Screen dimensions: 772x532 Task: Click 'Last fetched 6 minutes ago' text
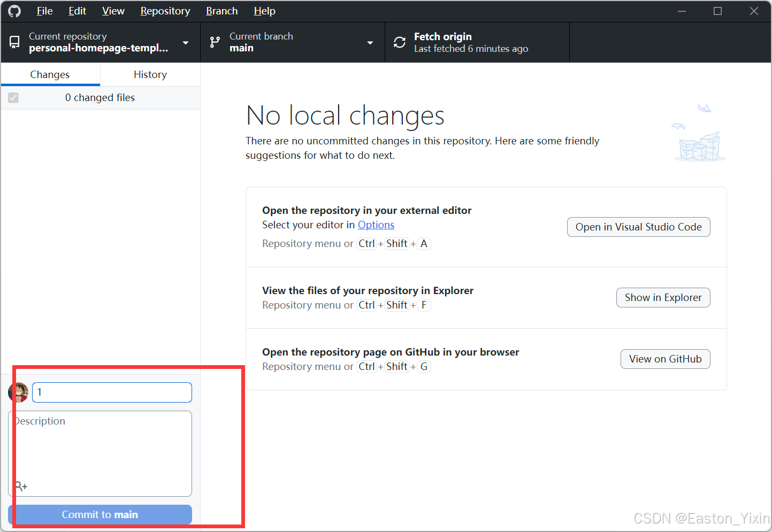(471, 49)
